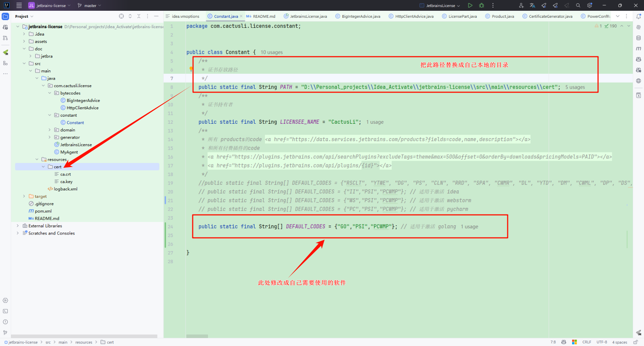Screen dimensions: 644x346
Task: Open the Pull Requests tool window
Action: (x=5, y=38)
